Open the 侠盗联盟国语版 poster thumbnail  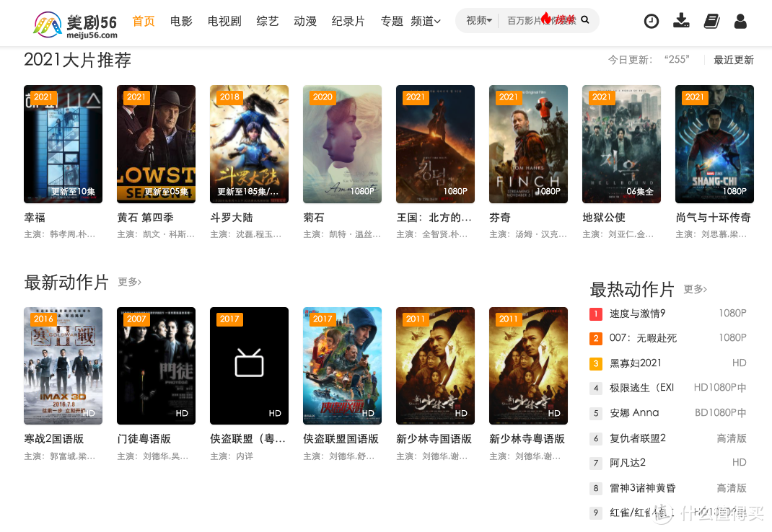tap(342, 365)
